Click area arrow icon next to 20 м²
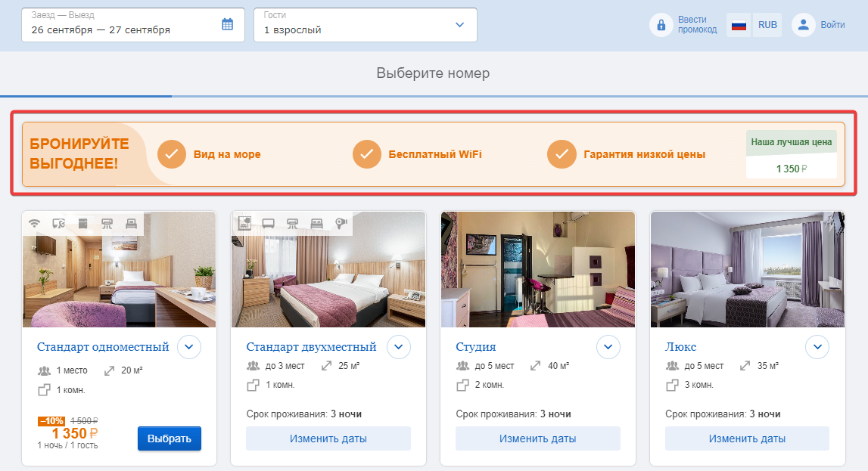This screenshot has height=471, width=868. (x=110, y=370)
